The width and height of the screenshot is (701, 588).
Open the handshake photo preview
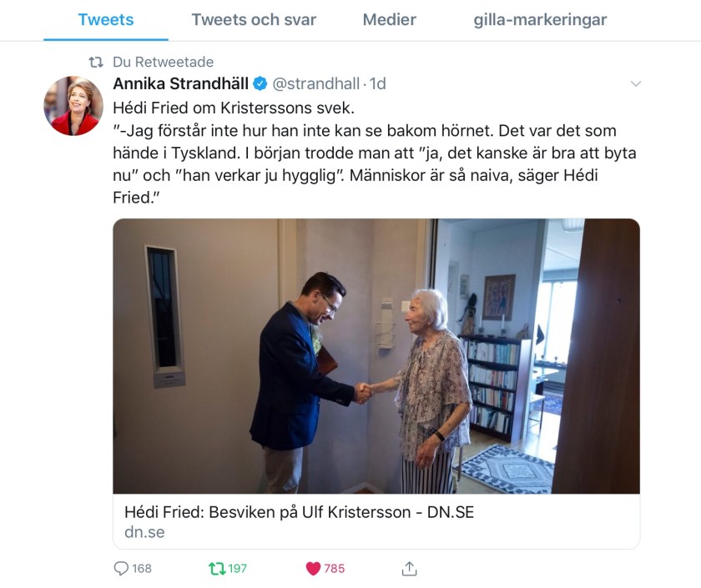[x=376, y=356]
